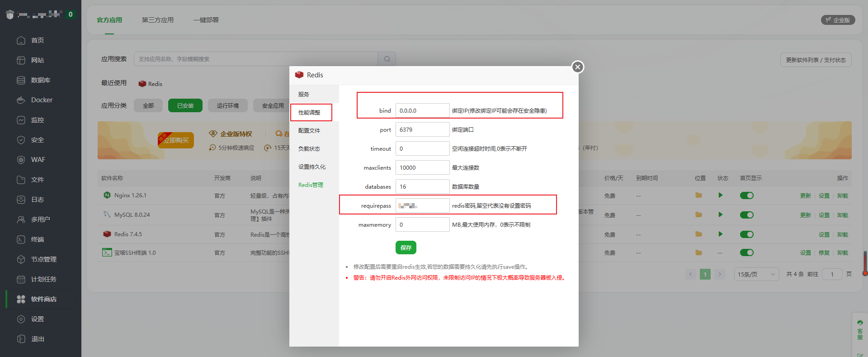Image resolution: width=868 pixels, height=357 pixels.
Task: Open the Nginx folder location icon
Action: click(x=698, y=195)
